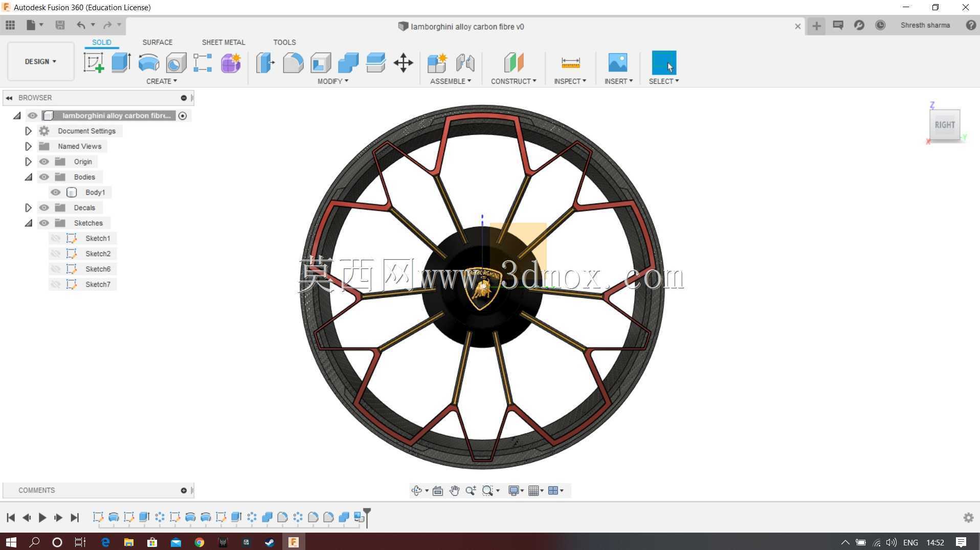Toggle visibility of the Decals folder
This screenshot has width=980, height=550.
point(44,208)
